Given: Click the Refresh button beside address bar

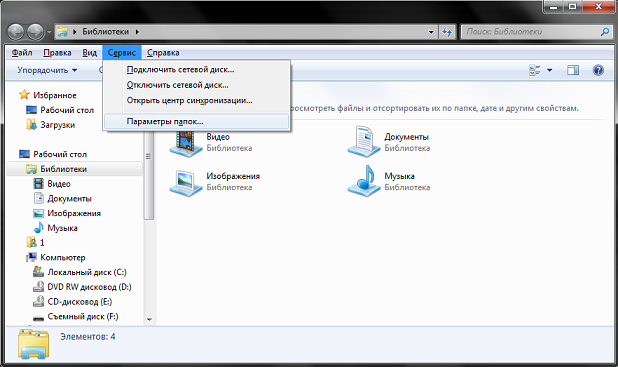Looking at the screenshot, I should pyautogui.click(x=447, y=32).
